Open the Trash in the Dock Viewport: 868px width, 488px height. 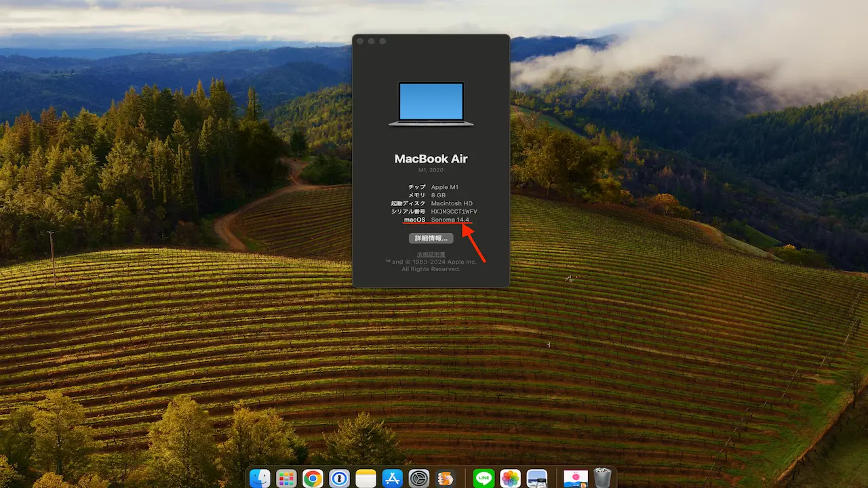pos(602,479)
